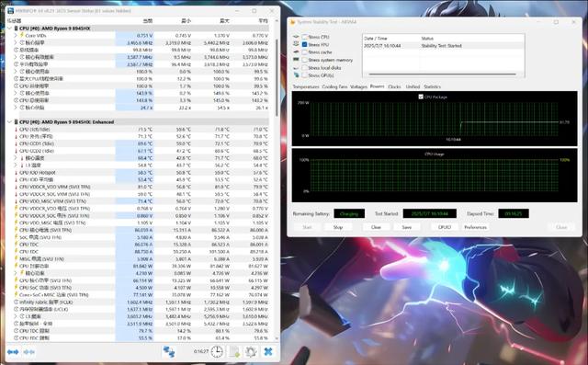Click the logging file icon in HWiNFO toolbar
This screenshot has width=588, height=365.
(x=235, y=351)
